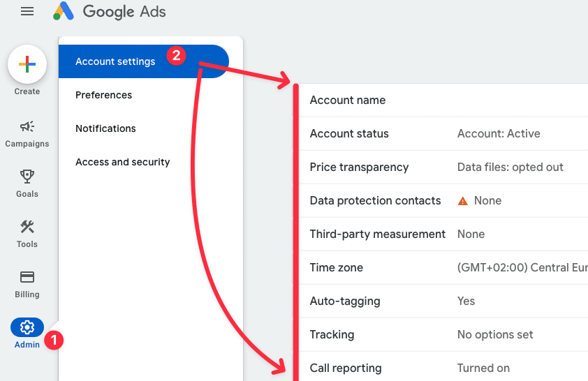Open the hamburger main menu
Image resolution: width=588 pixels, height=381 pixels.
pos(27,12)
